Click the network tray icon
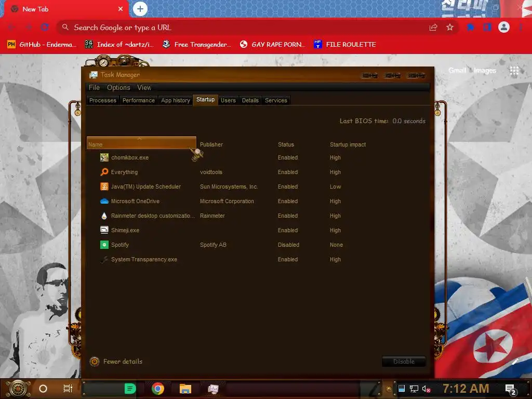Viewport: 532px width, 399px height. pos(414,389)
